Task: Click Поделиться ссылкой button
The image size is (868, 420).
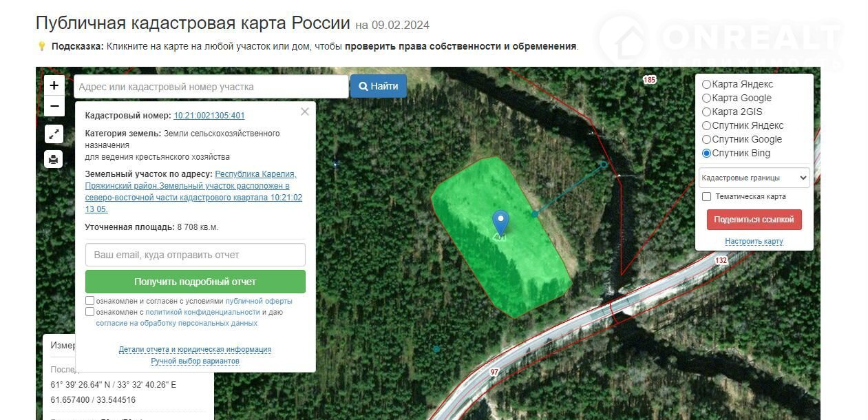Action: click(754, 220)
